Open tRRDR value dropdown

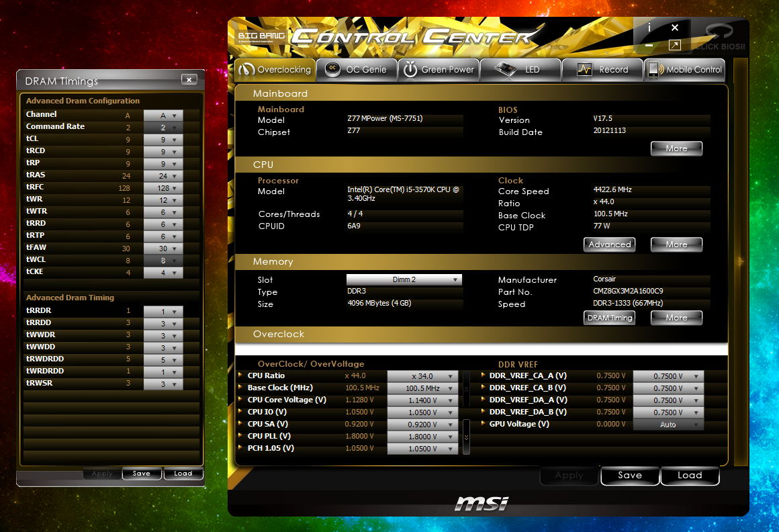[163, 312]
